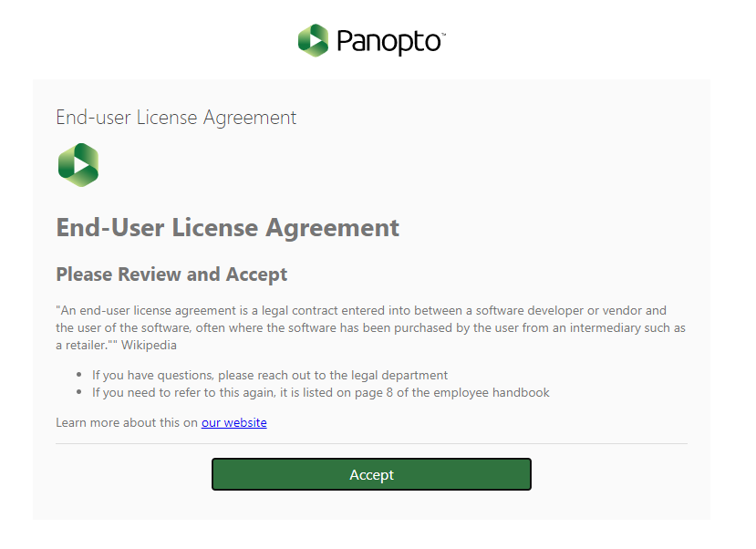Click the Panopto wordmark in the header
Viewport: 756px width, 549px height.
pyautogui.click(x=388, y=40)
